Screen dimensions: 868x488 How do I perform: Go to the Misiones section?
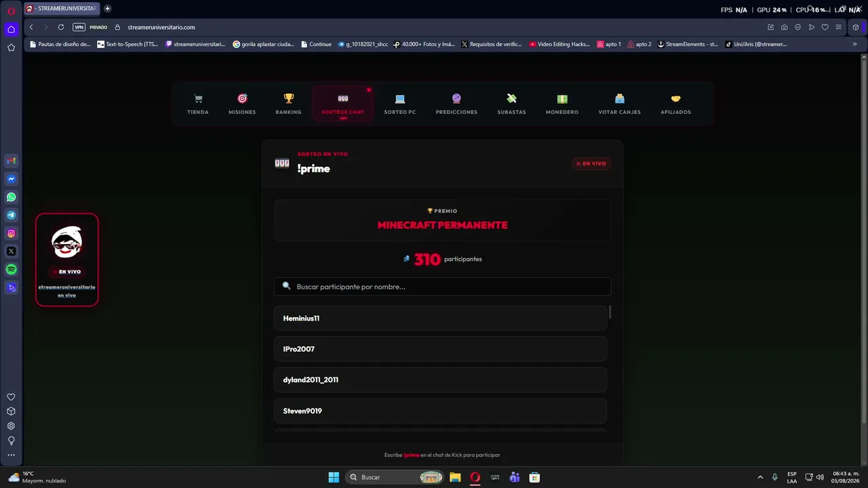(242, 104)
